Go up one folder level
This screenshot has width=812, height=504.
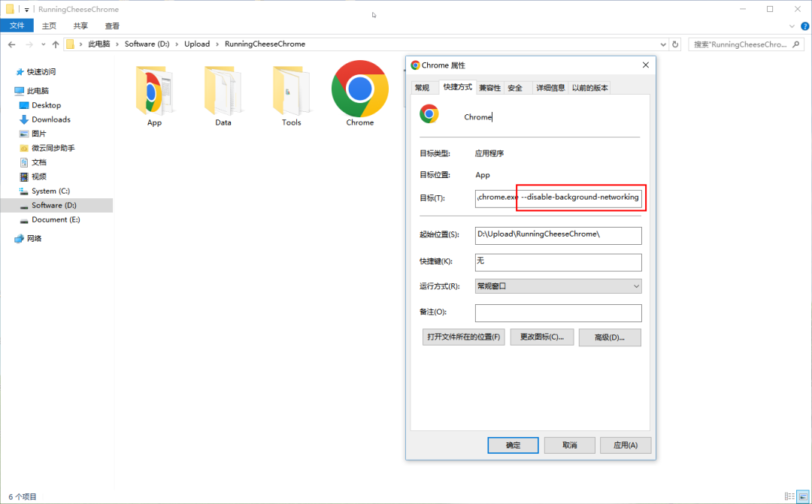pyautogui.click(x=56, y=44)
